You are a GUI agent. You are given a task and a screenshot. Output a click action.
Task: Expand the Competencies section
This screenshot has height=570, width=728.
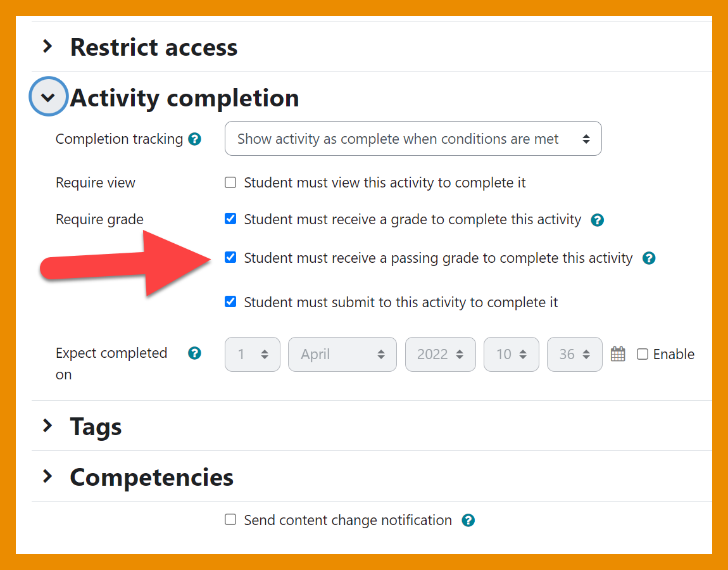point(47,476)
